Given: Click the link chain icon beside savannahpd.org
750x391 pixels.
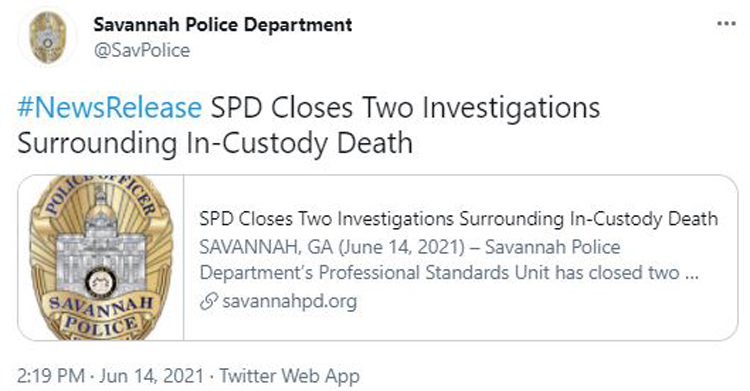Looking at the screenshot, I should click(209, 302).
